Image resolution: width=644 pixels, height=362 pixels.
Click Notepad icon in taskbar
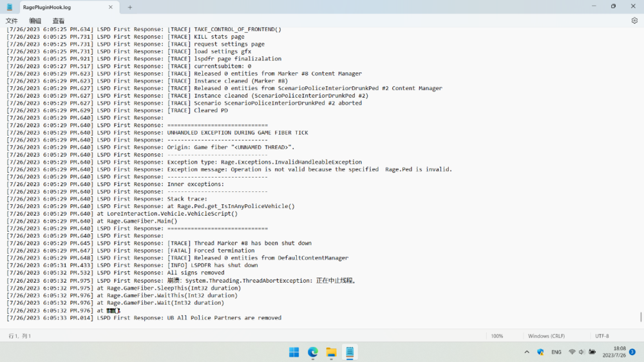tap(350, 352)
